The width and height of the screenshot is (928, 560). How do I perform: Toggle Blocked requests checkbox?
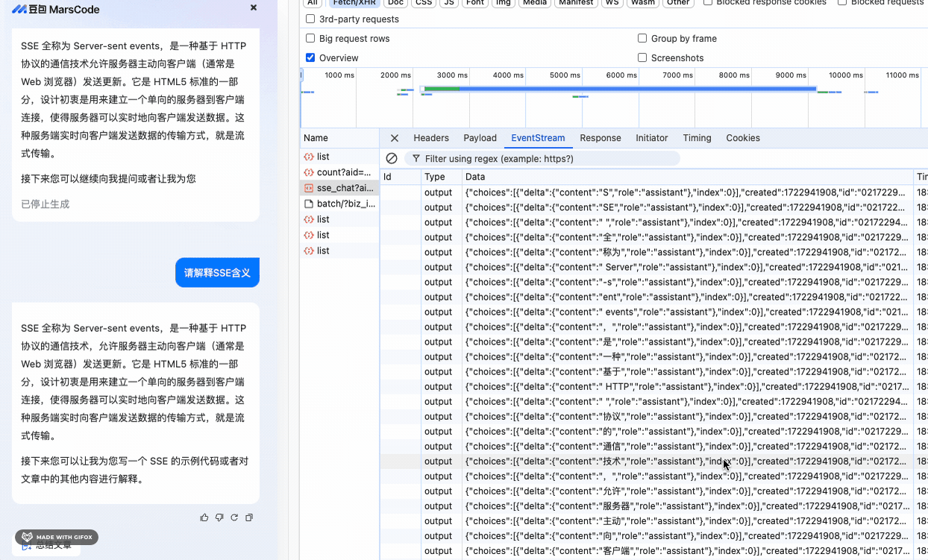pos(842,2)
